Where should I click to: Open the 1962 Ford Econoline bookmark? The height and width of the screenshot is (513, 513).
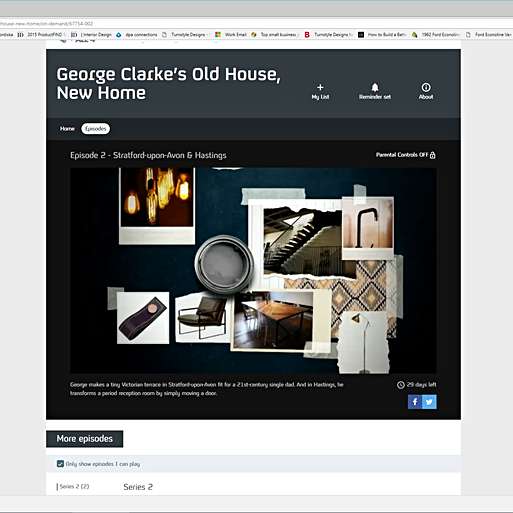437,35
